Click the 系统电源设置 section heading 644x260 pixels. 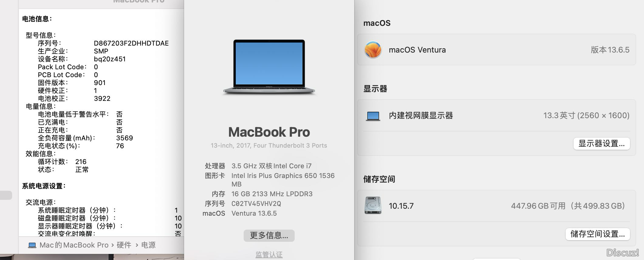[x=44, y=186]
